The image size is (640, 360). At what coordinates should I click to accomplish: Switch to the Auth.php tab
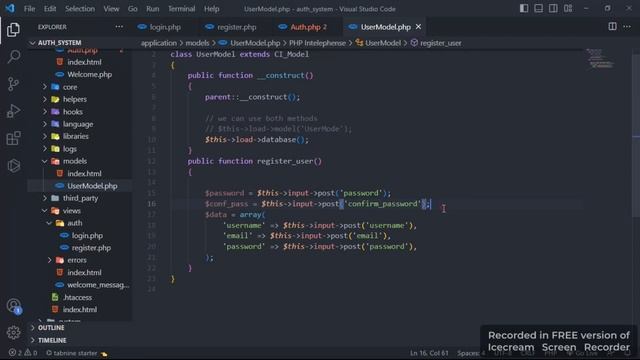[307, 27]
